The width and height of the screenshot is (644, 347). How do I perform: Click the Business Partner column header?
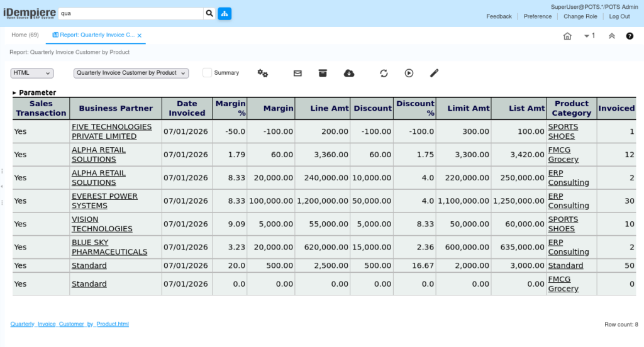click(116, 108)
